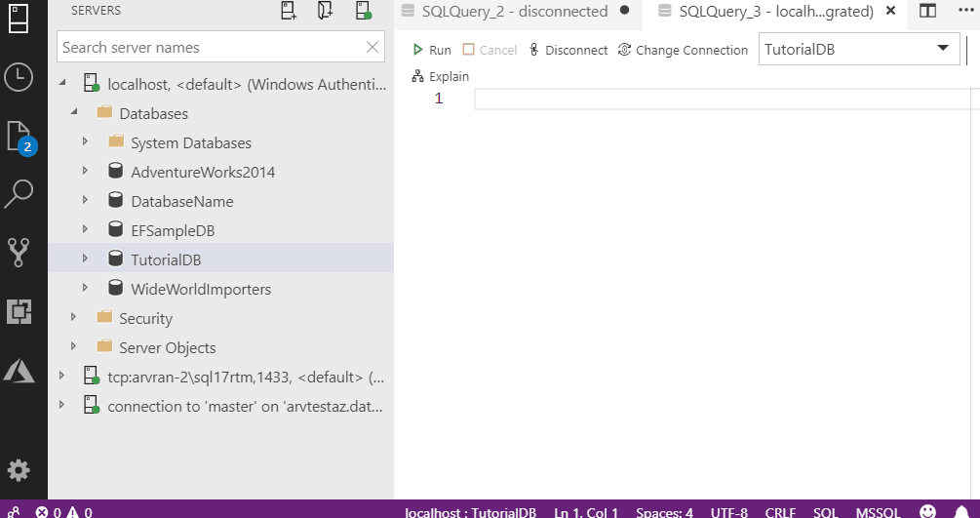The width and height of the screenshot is (980, 518).
Task: Switch to the SQLQuery_2 - disconnected tab
Action: (514, 12)
